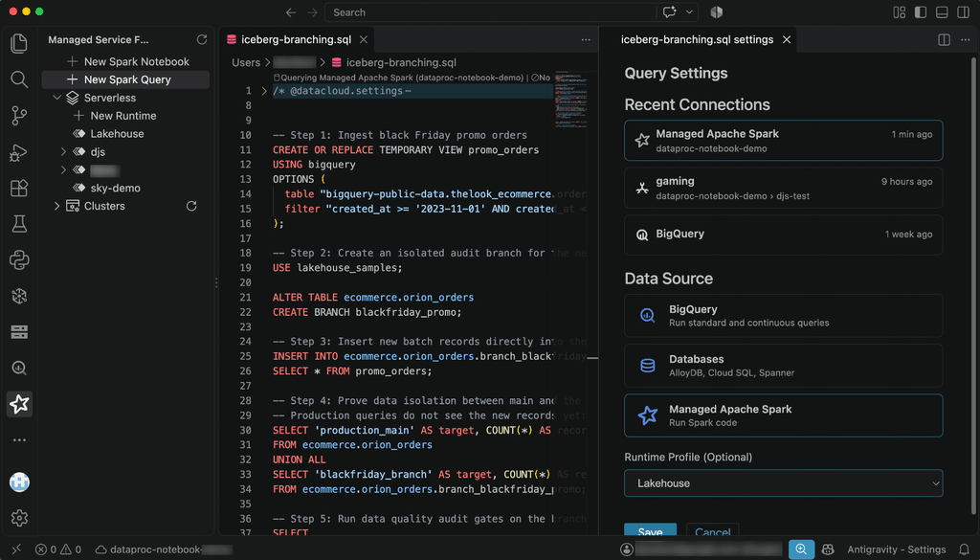Screen dimensions: 980x560
Task: Expand the Clusters tree node
Action: coord(56,206)
